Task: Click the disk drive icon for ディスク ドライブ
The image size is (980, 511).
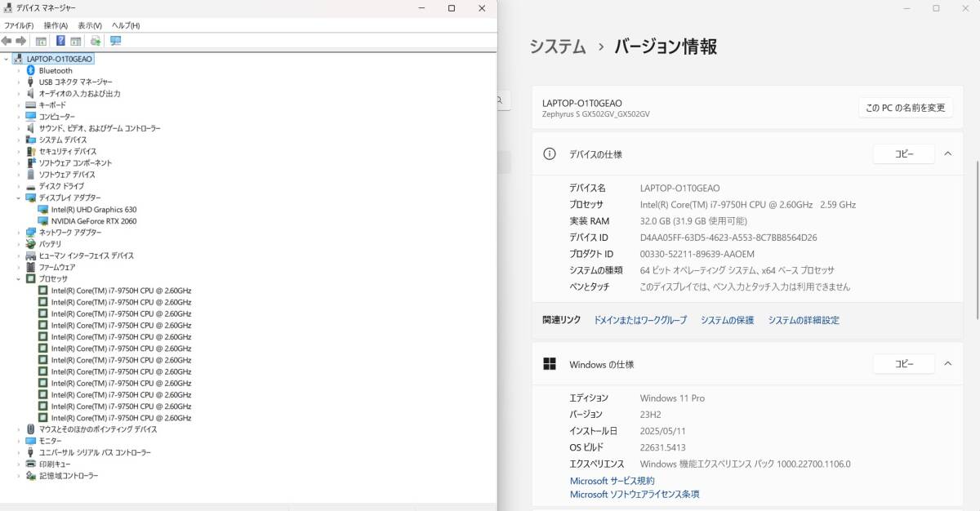Action: (31, 186)
